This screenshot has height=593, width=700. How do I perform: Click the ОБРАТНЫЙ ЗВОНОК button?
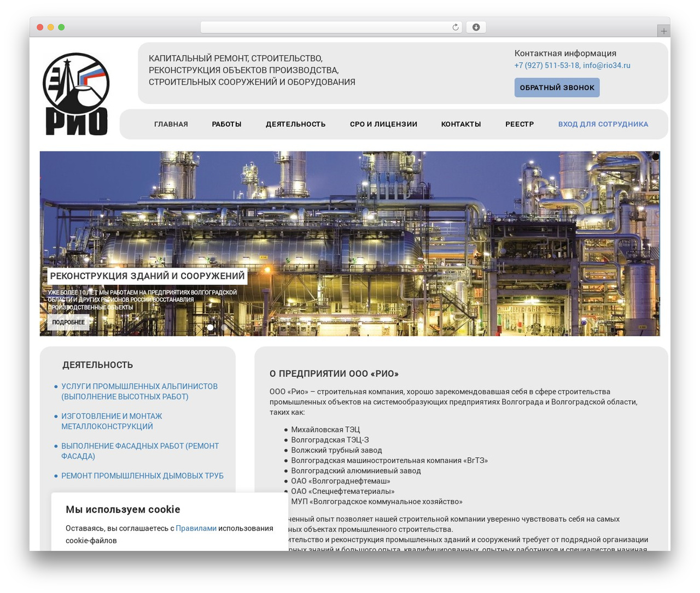[557, 88]
